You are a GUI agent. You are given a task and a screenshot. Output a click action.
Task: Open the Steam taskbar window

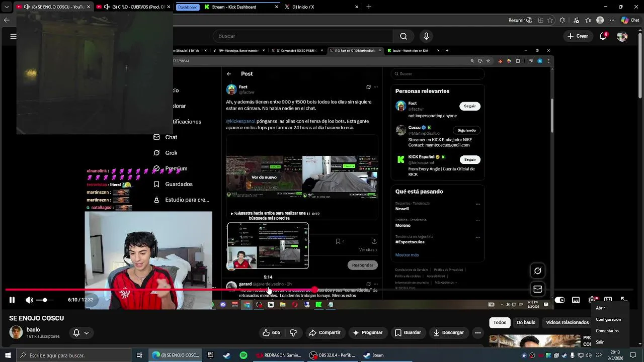pos(374,355)
